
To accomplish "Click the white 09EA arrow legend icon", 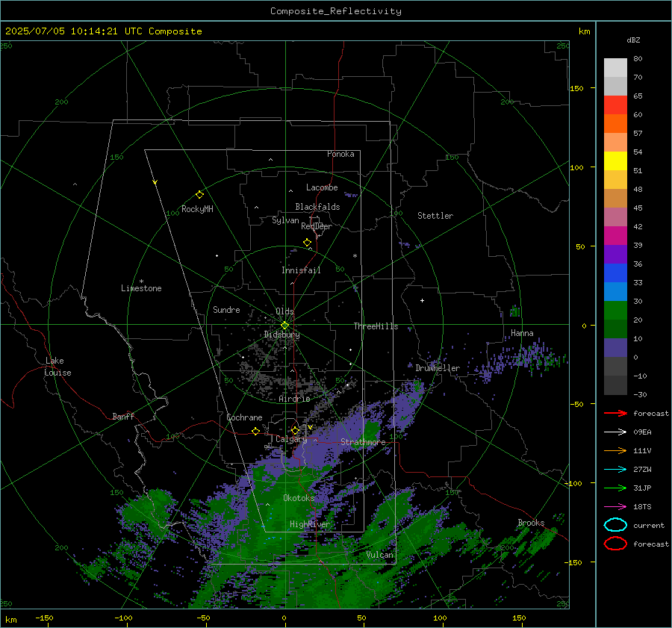I will [x=615, y=432].
